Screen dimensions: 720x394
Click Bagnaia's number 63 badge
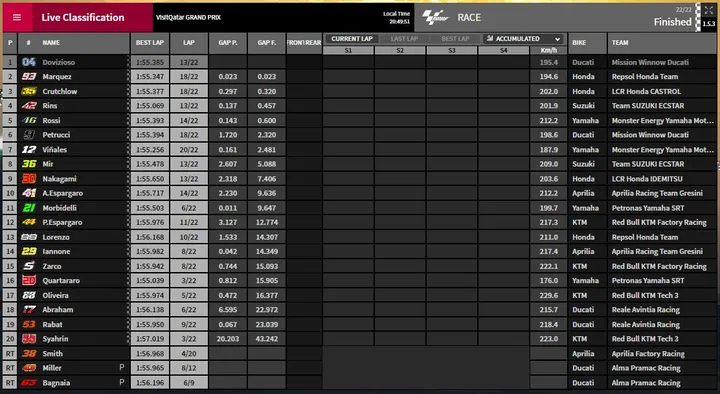pos(28,383)
